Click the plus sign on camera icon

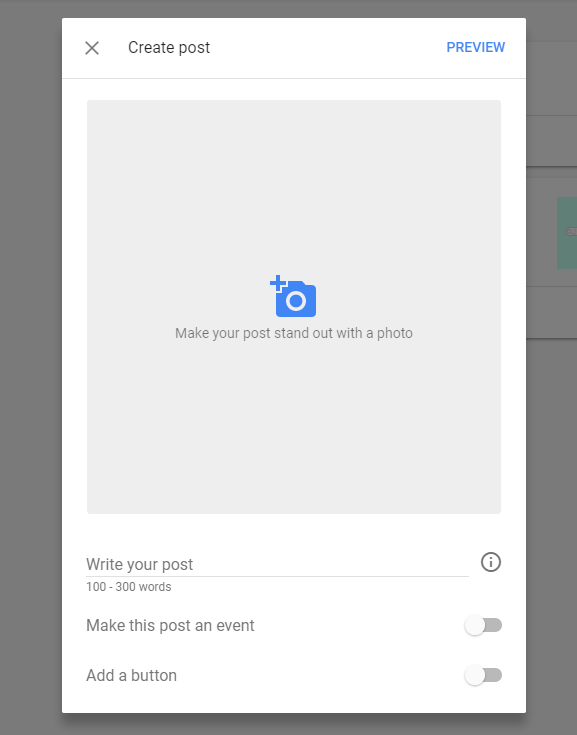tap(278, 284)
